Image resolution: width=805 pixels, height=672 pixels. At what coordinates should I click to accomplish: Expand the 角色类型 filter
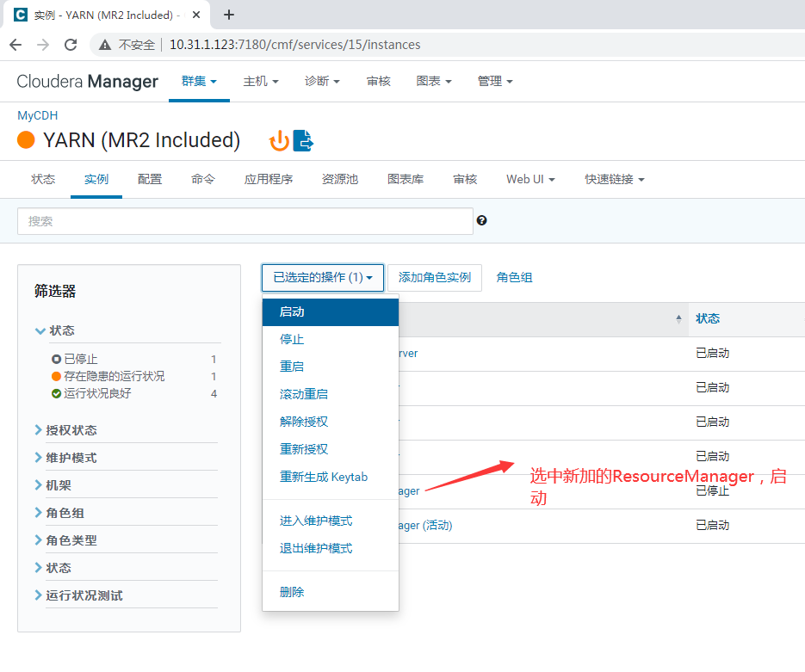[x=65, y=540]
